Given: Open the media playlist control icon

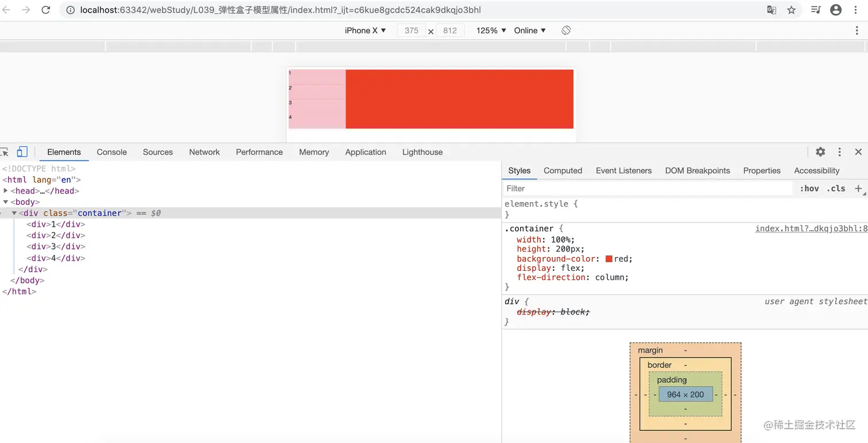Looking at the screenshot, I should coord(816,10).
